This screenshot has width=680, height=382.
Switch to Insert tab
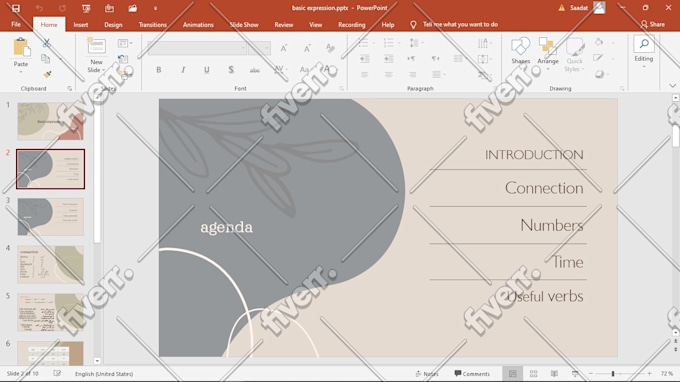tap(81, 25)
